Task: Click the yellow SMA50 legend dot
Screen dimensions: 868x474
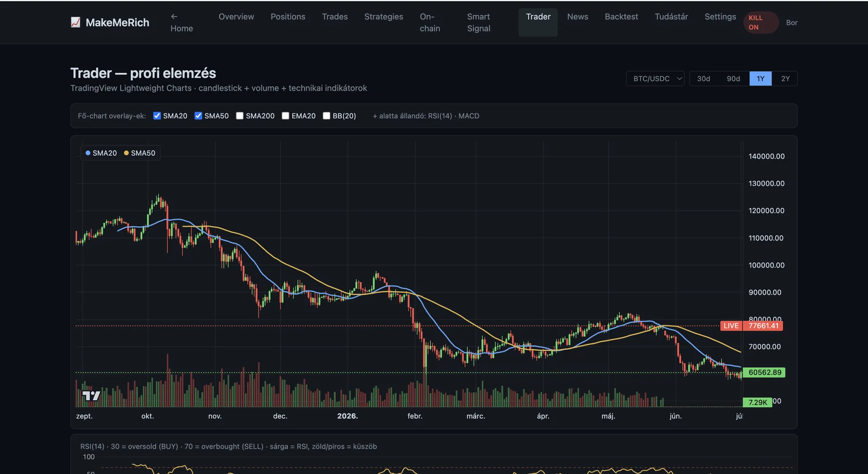Action: point(126,153)
